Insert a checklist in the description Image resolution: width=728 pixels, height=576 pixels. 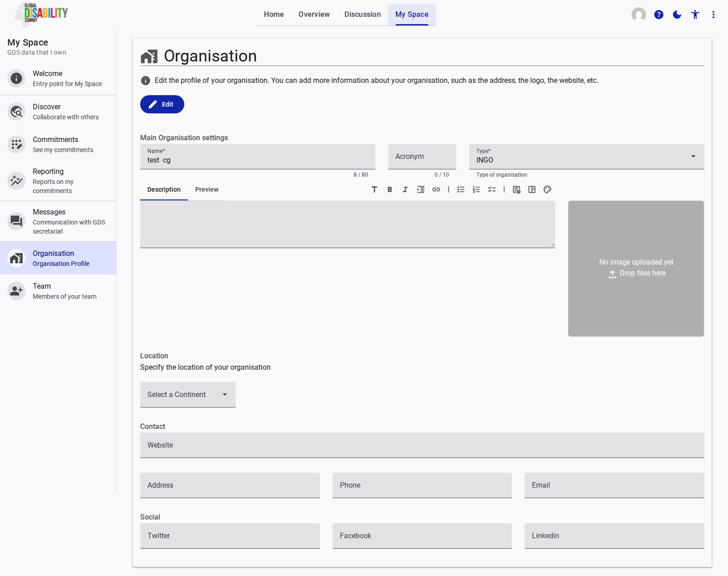491,189
